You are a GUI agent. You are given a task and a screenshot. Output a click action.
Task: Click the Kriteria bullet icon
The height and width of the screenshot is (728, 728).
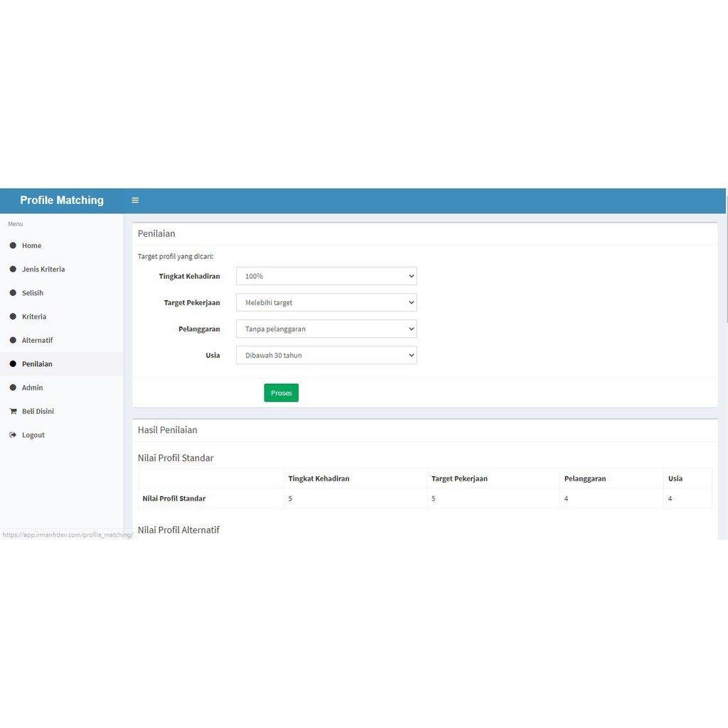pos(13,316)
